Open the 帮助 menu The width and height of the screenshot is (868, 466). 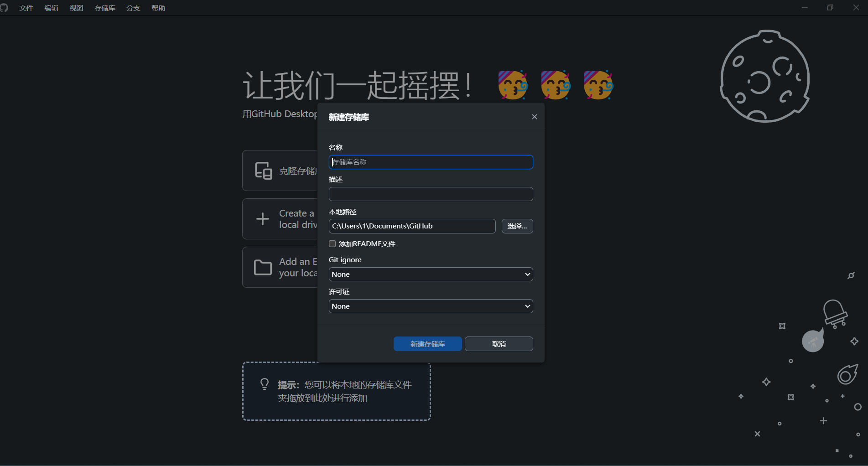[x=158, y=8]
